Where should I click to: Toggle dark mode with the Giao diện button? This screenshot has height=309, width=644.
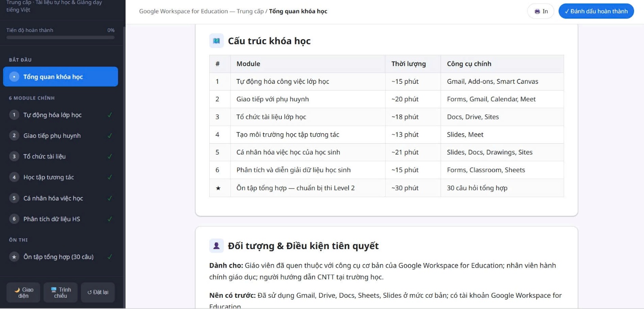pyautogui.click(x=23, y=292)
